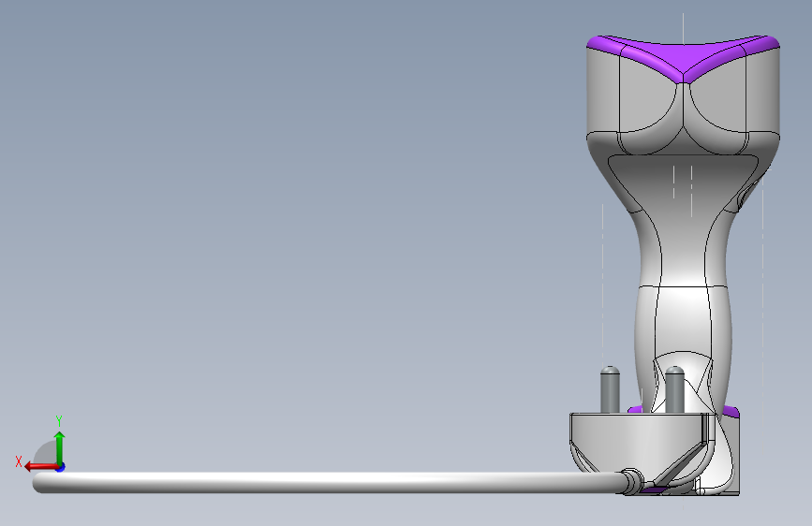This screenshot has height=526, width=812.
Task: Click the red X axis arrow of the triad
Action: click(40, 467)
